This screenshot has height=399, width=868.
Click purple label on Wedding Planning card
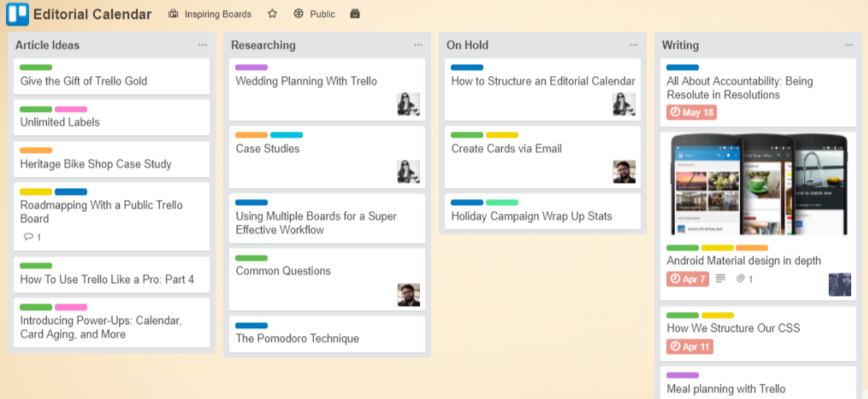[x=252, y=67]
